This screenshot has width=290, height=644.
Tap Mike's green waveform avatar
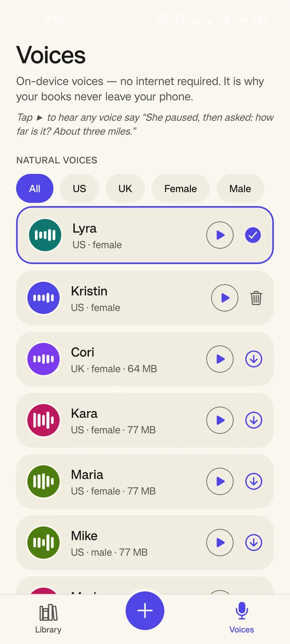43,543
